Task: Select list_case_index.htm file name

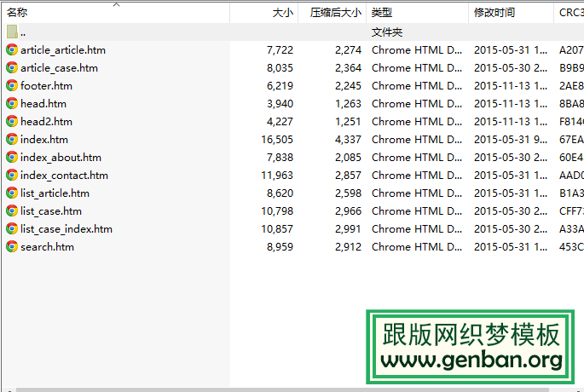Action: (66, 229)
